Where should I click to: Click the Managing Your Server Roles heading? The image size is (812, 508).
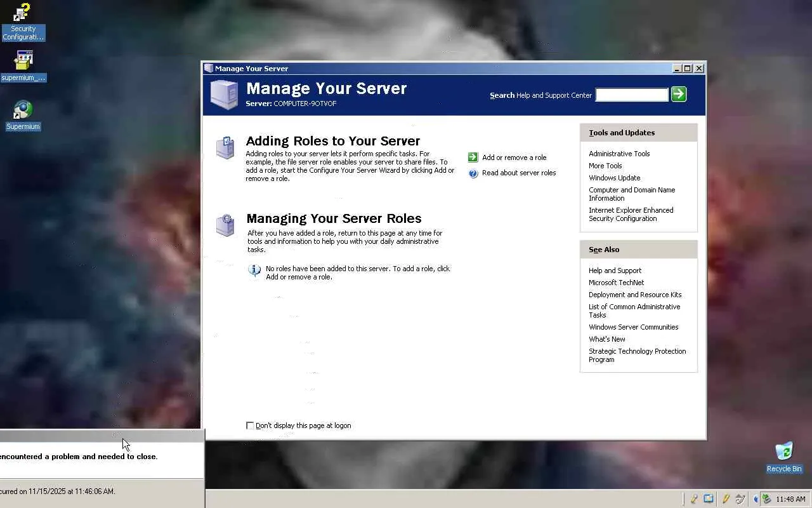tap(334, 218)
